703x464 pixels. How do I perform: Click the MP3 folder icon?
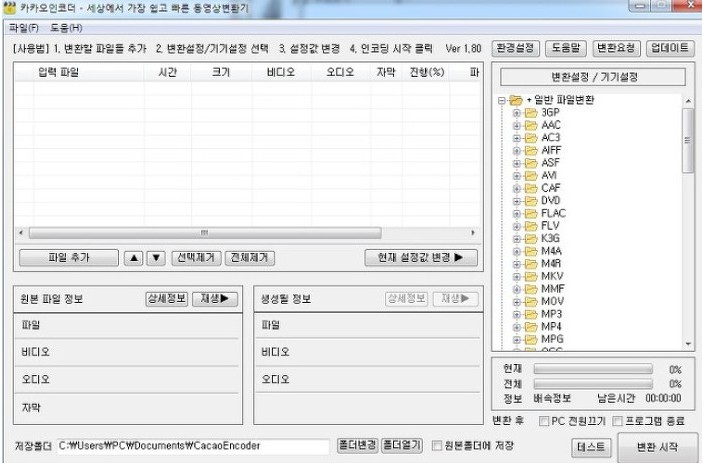click(531, 314)
